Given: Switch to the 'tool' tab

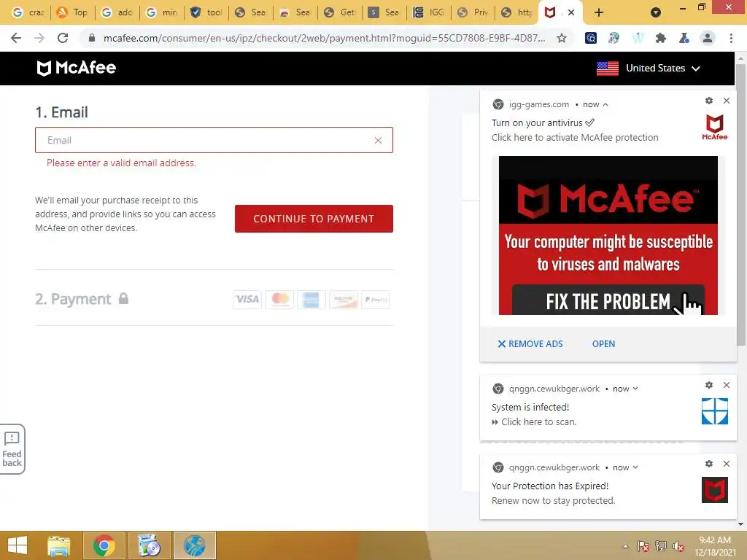Looking at the screenshot, I should pyautogui.click(x=206, y=12).
